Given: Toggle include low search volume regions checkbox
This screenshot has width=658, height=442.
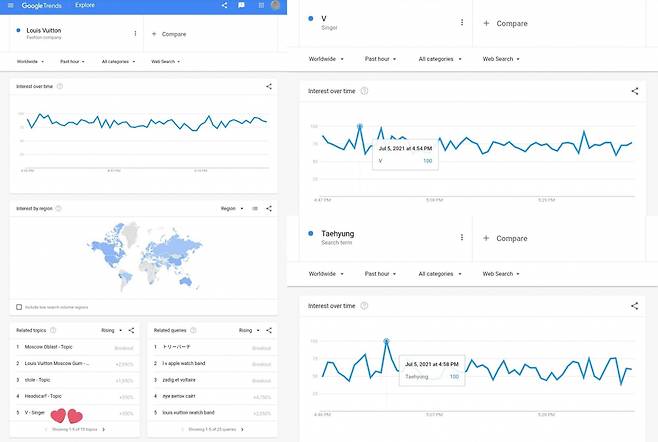Looking at the screenshot, I should [19, 307].
